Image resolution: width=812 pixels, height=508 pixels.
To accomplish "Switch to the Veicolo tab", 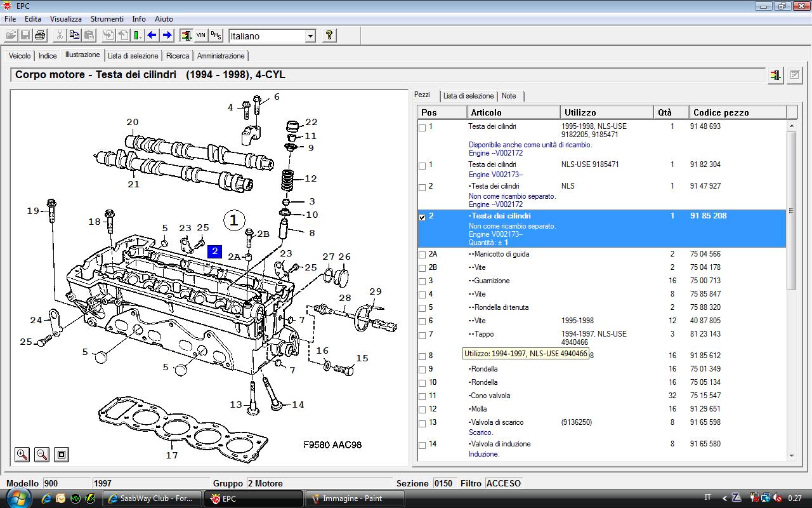I will point(20,56).
